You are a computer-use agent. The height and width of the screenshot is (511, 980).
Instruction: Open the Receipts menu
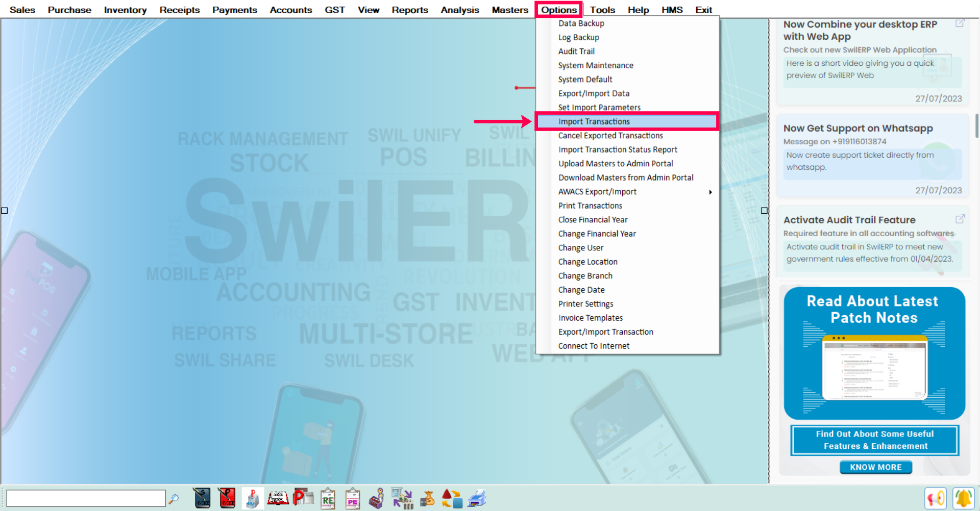180,10
